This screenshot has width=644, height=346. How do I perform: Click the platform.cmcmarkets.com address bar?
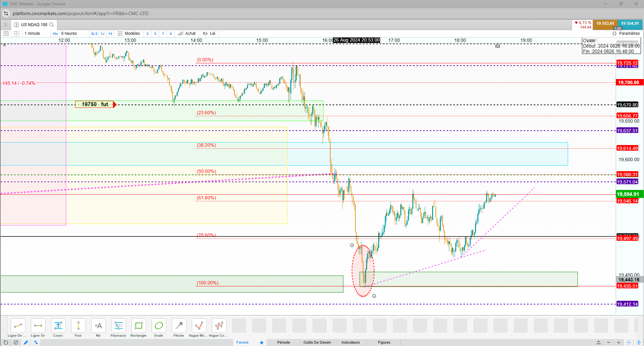[x=80, y=13]
